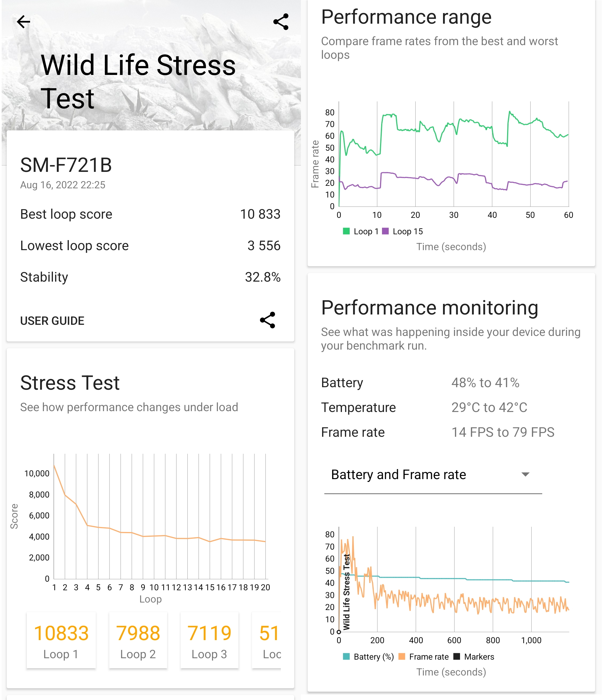Select the Loop 2 score card 7988
Image resolution: width=613 pixels, height=700 pixels.
pos(138,640)
